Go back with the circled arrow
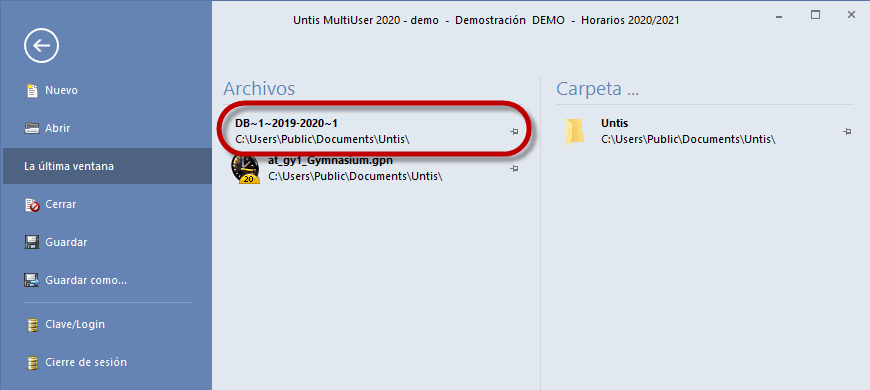Screen dimensions: 870x390 (42, 45)
